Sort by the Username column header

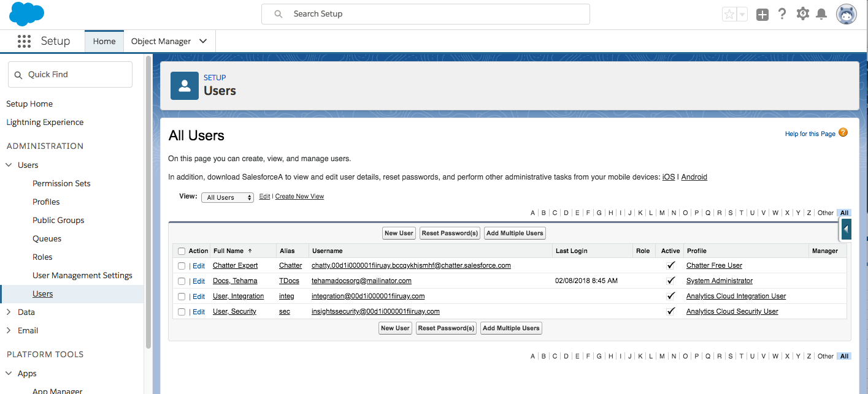click(327, 251)
